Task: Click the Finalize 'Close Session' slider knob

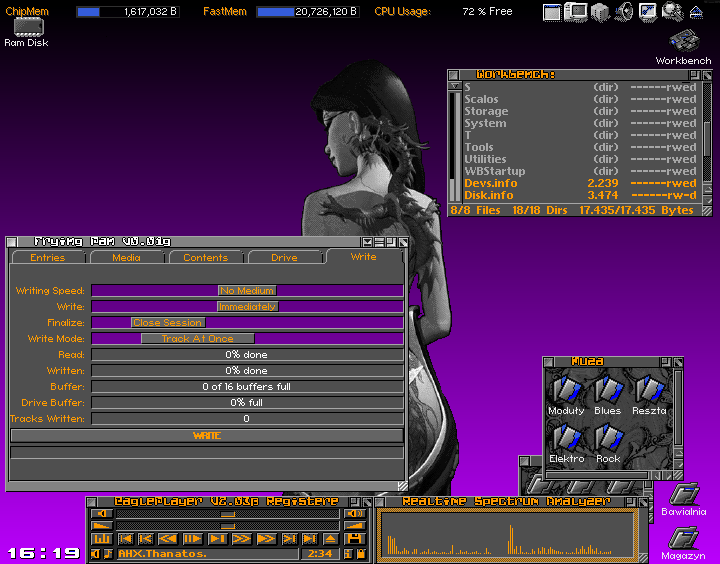Action: [168, 322]
